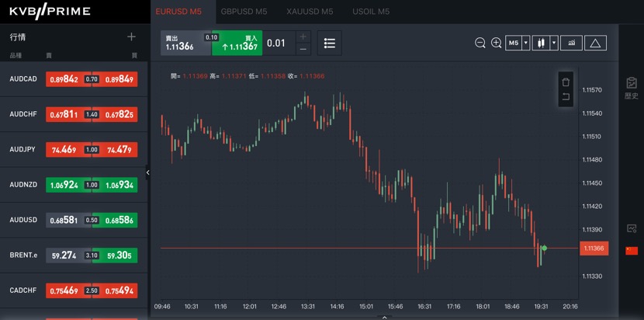Switch to the GBPUSD M5 tab
This screenshot has width=644, height=320.
pos(244,12)
